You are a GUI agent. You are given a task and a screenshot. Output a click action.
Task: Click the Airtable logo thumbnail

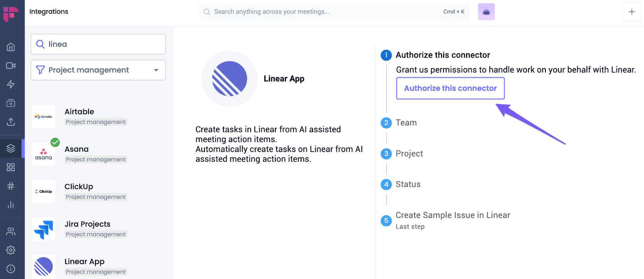[43, 117]
